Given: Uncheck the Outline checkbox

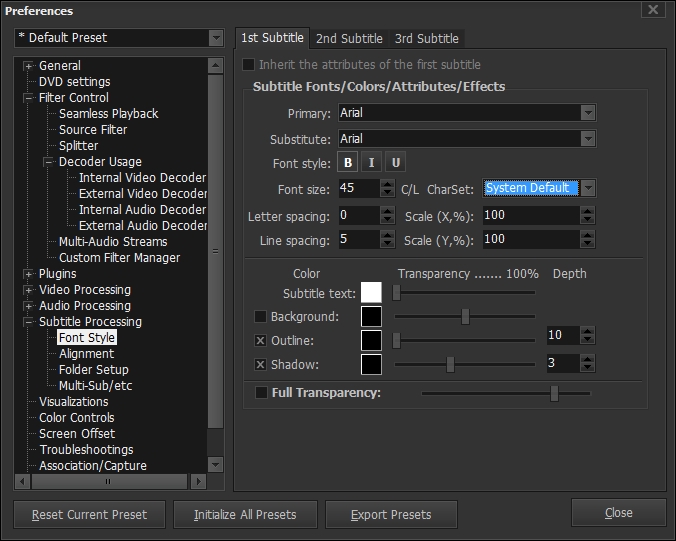Looking at the screenshot, I should pyautogui.click(x=261, y=341).
